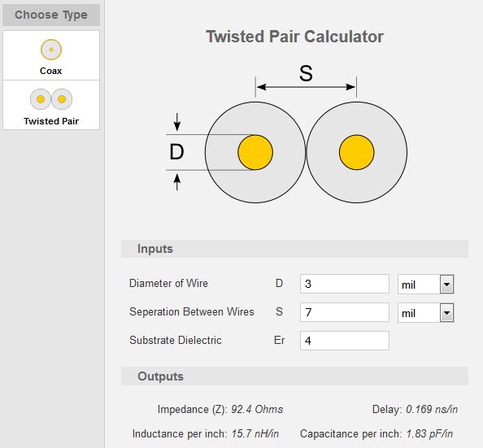Open the Separation Between Wires unit dropdown
The width and height of the screenshot is (483, 448).
(446, 313)
